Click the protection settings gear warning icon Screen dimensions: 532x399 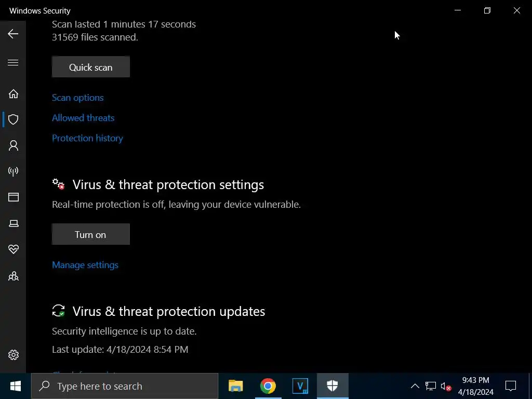[58, 184]
